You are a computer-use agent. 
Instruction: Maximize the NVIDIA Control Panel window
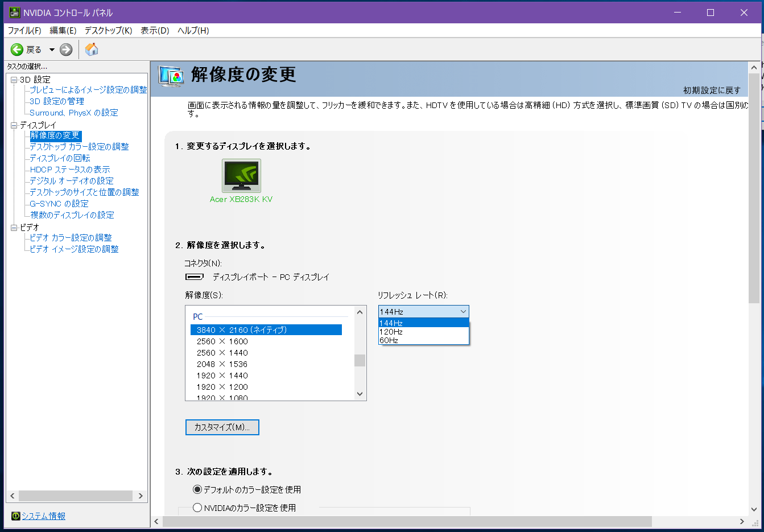click(711, 13)
